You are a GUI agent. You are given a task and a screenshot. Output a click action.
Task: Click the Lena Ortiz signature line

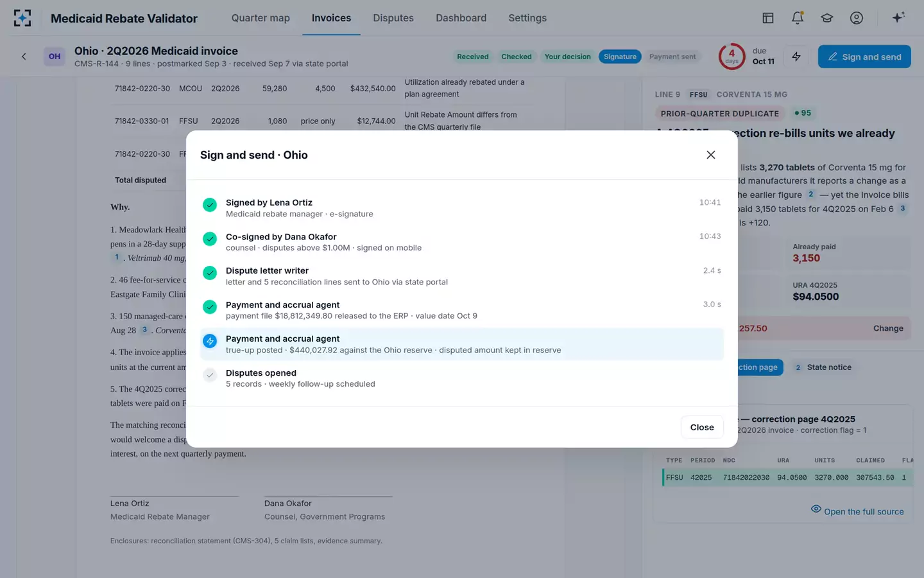pyautogui.click(x=174, y=496)
